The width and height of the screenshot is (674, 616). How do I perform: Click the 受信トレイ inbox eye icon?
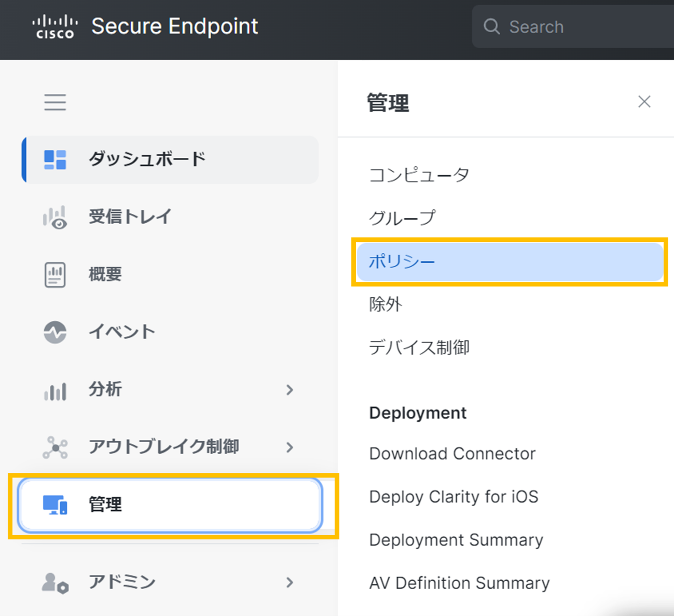click(x=55, y=217)
